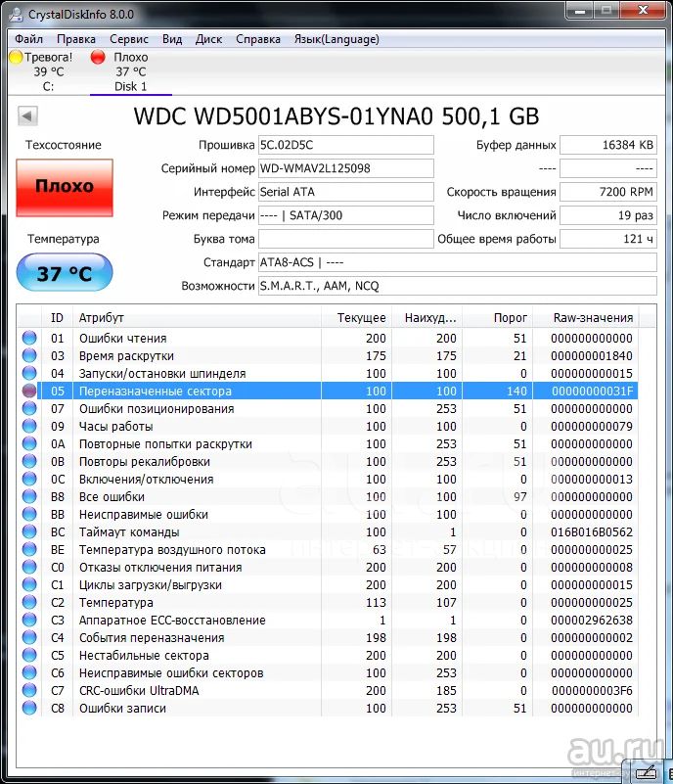Click the Общее время работы field 121 ч
673x784 pixels.
click(x=608, y=239)
